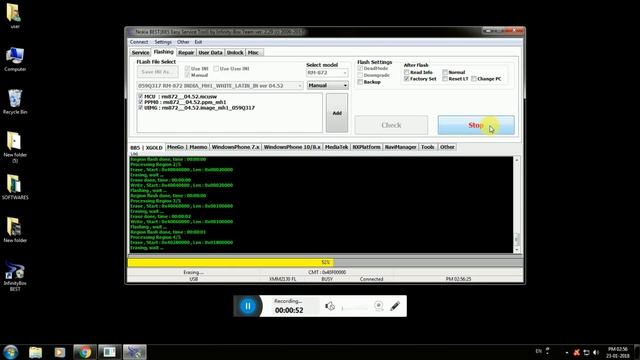The width and height of the screenshot is (640, 360).
Task: Switch to the Misc tab
Action: tap(253, 53)
